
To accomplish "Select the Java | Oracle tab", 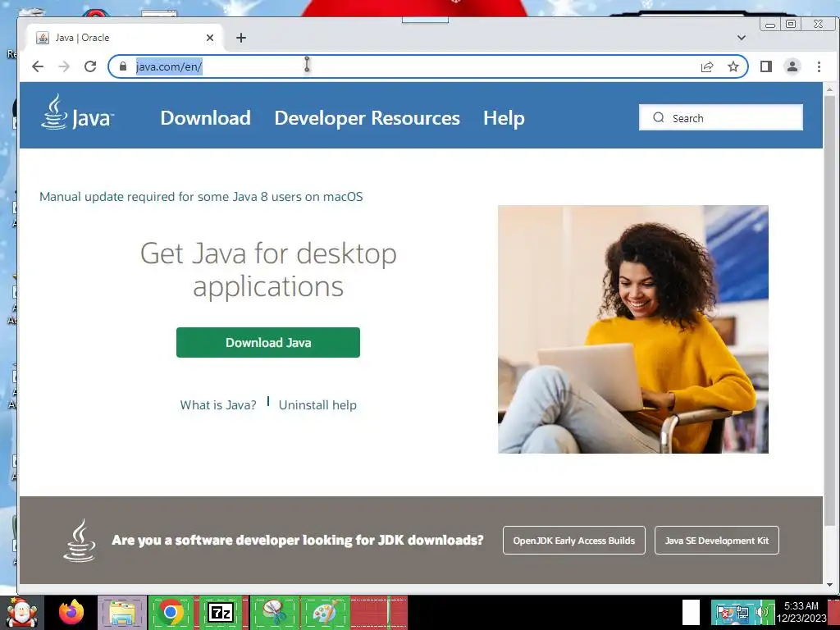I will pyautogui.click(x=126, y=38).
